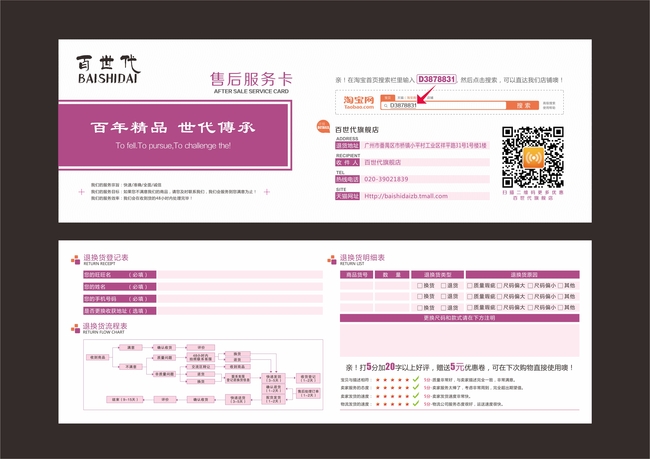Click the 更换尺码和款式请在下方注明 header bar
This screenshot has height=459, width=650.
459,318
